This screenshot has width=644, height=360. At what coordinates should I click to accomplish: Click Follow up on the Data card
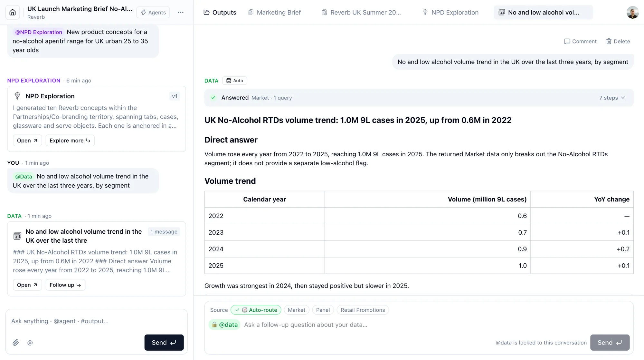tap(65, 285)
